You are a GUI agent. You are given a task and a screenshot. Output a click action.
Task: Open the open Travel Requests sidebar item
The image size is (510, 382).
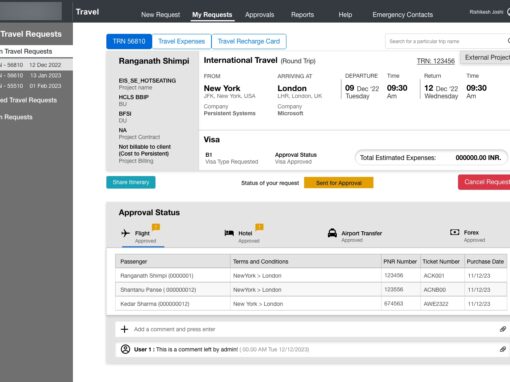[x=36, y=51]
